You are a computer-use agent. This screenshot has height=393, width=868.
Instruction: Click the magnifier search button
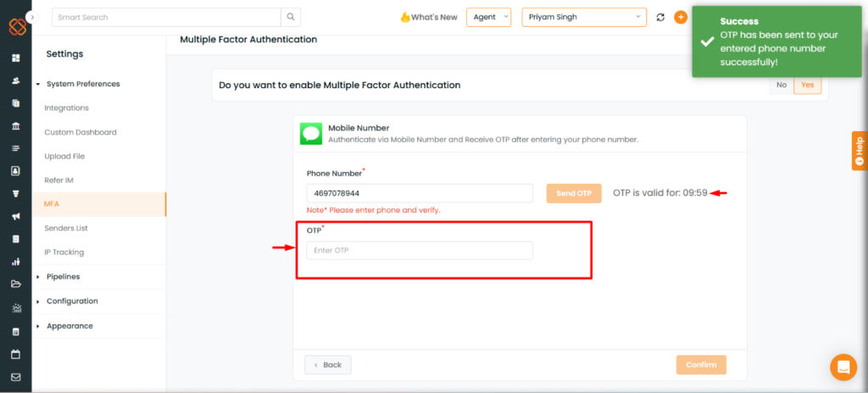coord(291,17)
